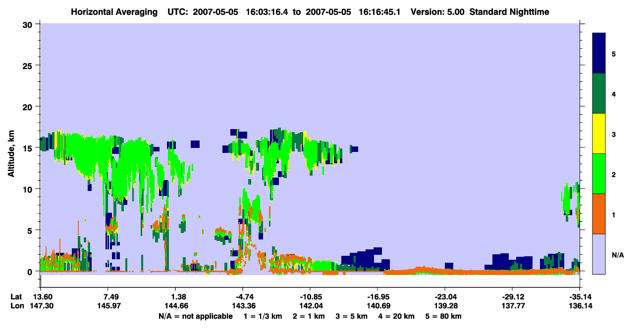Click longitude value 145.97
Image resolution: width=644 pixels, height=330 pixels.
pos(110,306)
